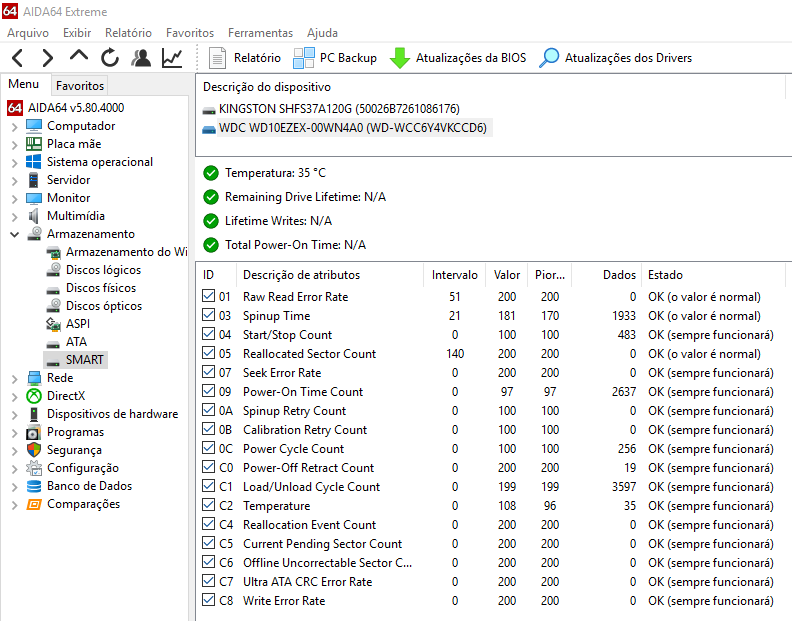792x621 pixels.
Task: Click the Placa mãe motherboard icon
Action: [34, 144]
